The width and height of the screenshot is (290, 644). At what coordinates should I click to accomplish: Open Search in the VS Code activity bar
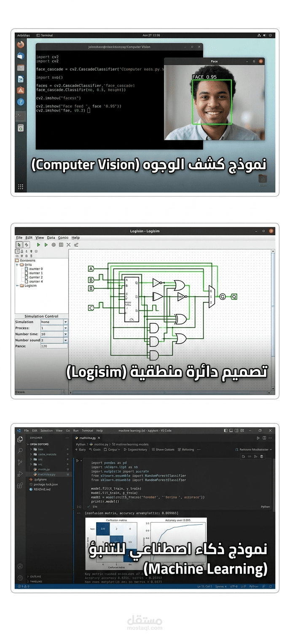[x=20, y=451]
